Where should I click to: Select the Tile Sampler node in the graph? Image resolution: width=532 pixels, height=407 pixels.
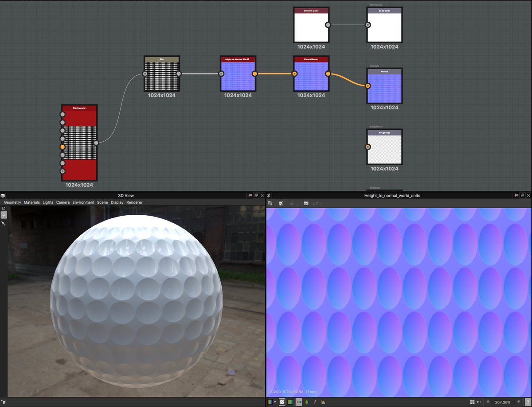pos(79,142)
